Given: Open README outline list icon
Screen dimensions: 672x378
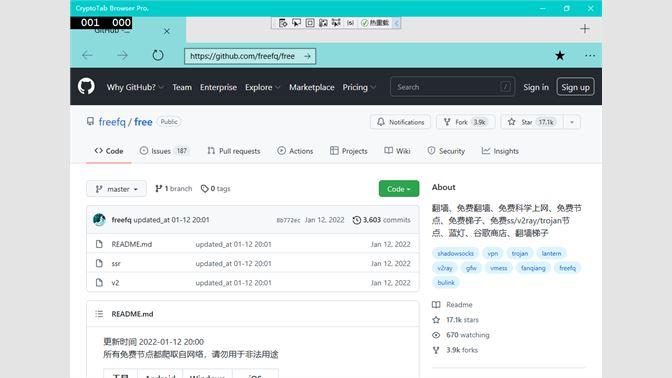Looking at the screenshot, I should pos(99,314).
